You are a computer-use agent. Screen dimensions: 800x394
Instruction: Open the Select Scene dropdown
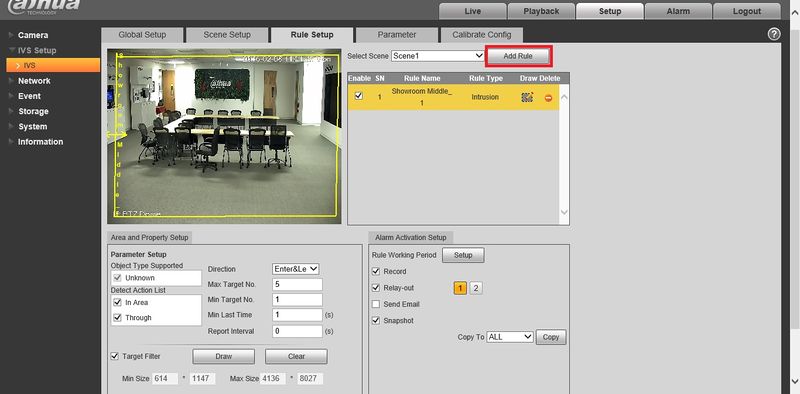coord(438,56)
